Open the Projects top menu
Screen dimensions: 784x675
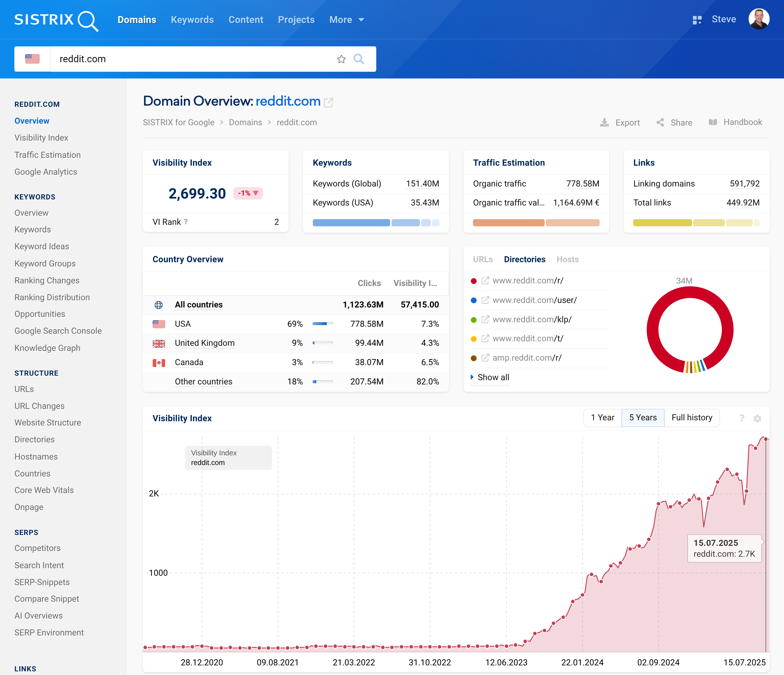(x=296, y=20)
